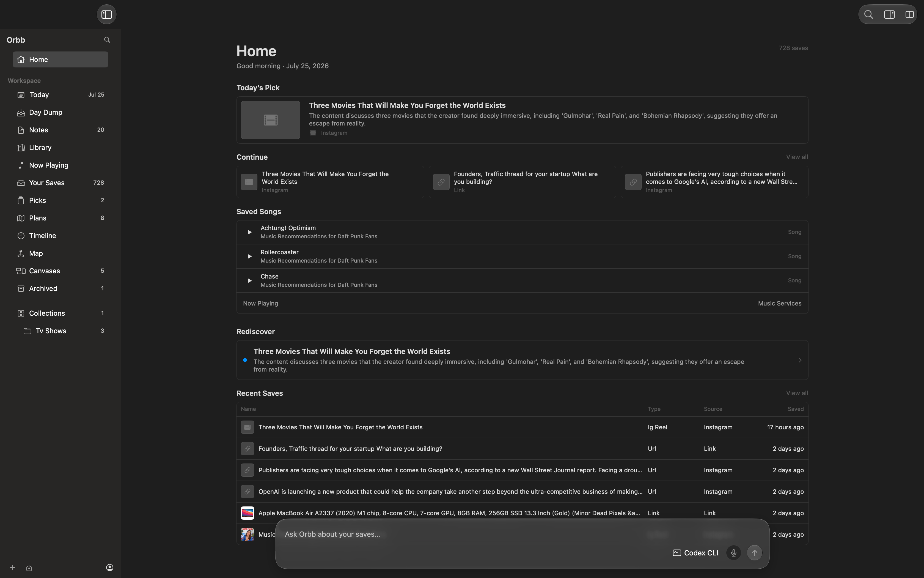Open the sidebar search icon next to Orbb
Screen dimensions: 924x578
[107, 40]
